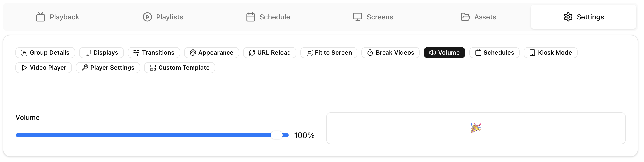Click the party popper preview box

point(476,128)
